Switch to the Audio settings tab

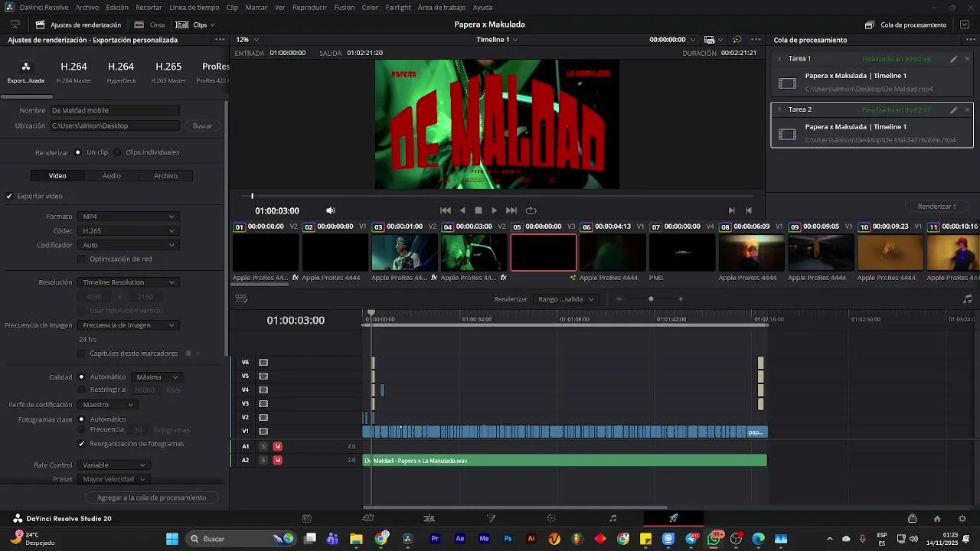[x=112, y=176]
